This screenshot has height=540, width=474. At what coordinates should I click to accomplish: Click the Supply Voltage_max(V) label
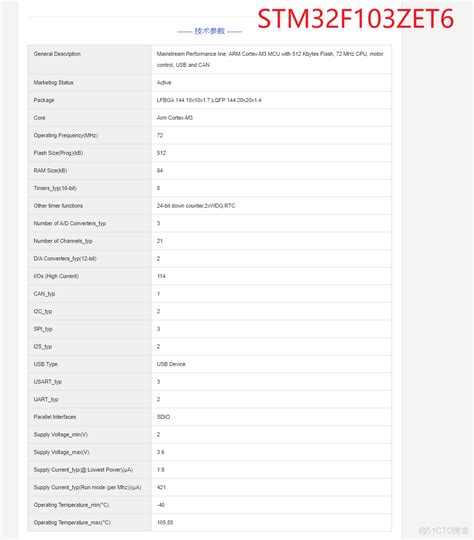coord(61,452)
